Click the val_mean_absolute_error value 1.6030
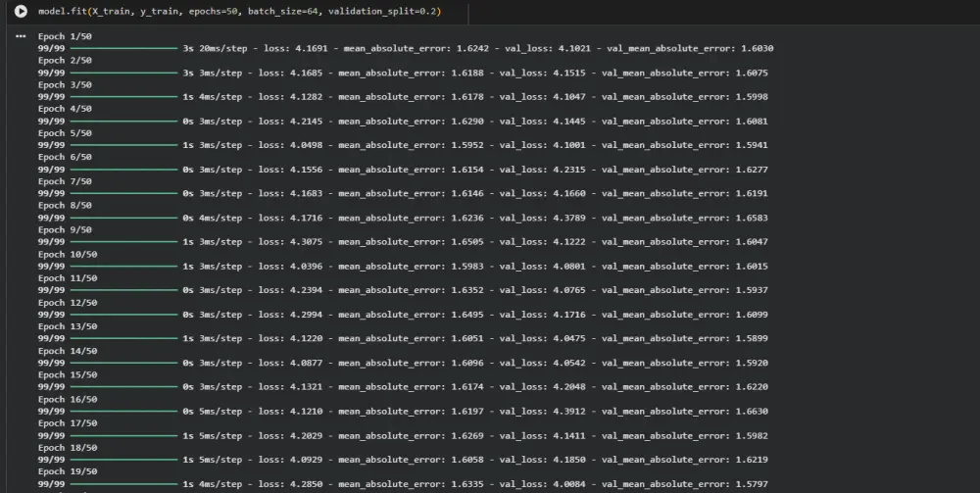This screenshot has width=980, height=493. pyautogui.click(x=757, y=48)
